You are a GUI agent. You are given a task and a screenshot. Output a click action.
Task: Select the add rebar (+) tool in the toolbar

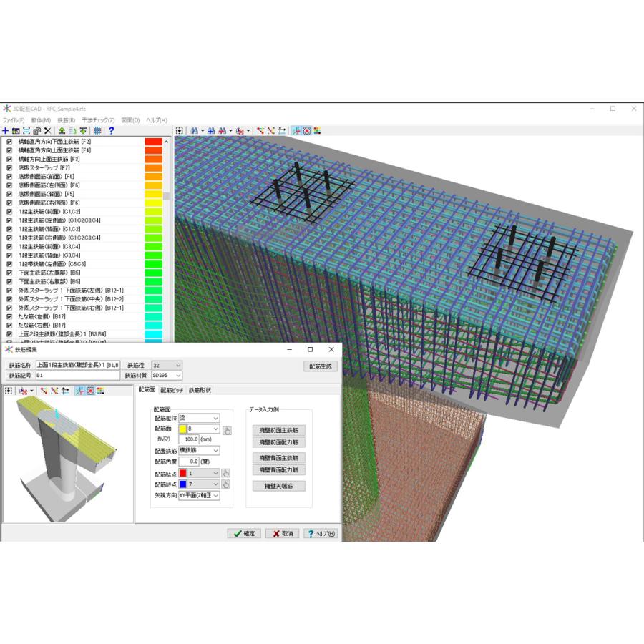click(5, 131)
